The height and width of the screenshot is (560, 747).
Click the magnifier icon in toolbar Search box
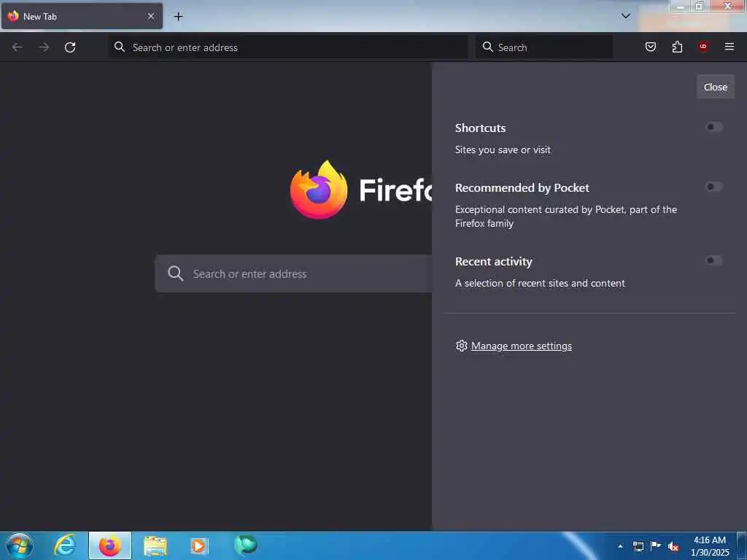pos(488,47)
